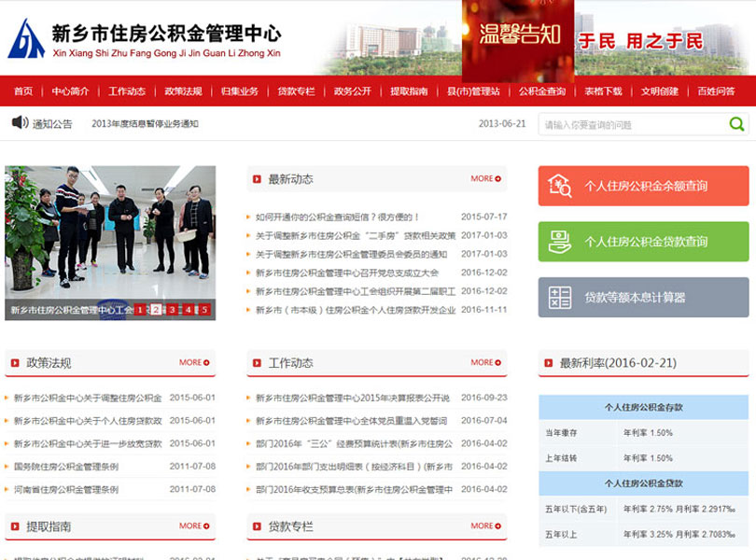Click the 通知公告 speaker icon
This screenshot has height=560, width=756.
[20, 122]
